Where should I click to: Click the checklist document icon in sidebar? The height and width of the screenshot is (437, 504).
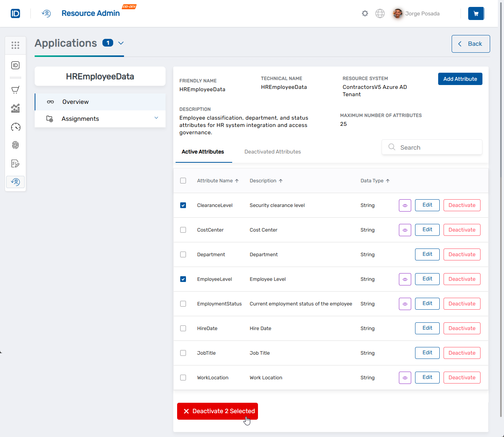(x=15, y=163)
